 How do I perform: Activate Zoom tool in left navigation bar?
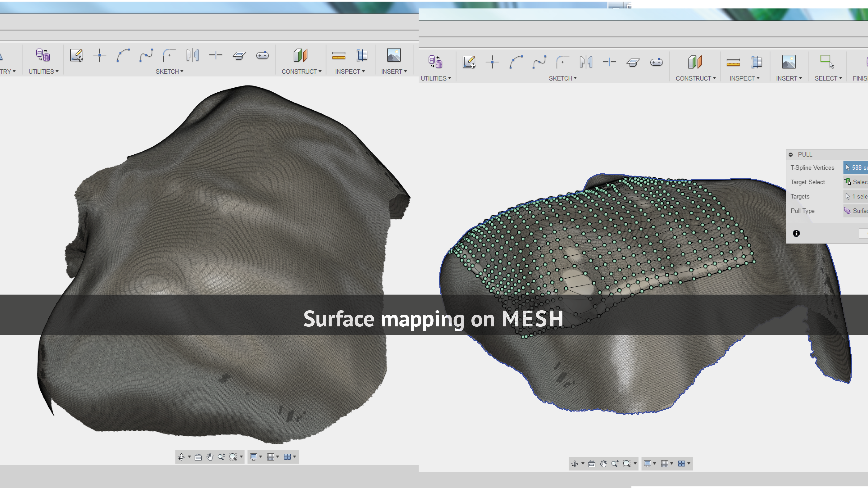click(x=221, y=457)
